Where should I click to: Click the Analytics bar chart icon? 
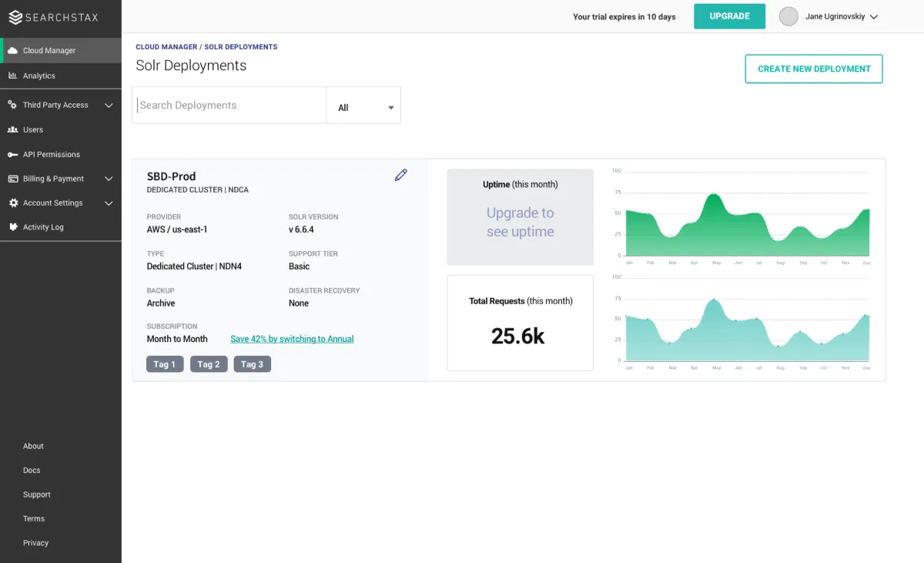pos(12,75)
